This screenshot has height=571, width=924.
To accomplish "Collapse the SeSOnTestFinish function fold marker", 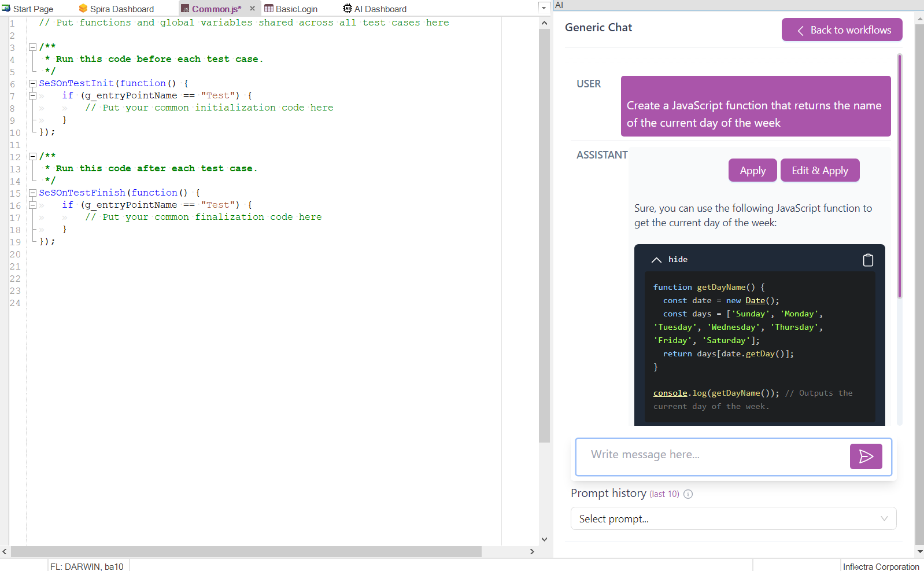I will pyautogui.click(x=33, y=193).
